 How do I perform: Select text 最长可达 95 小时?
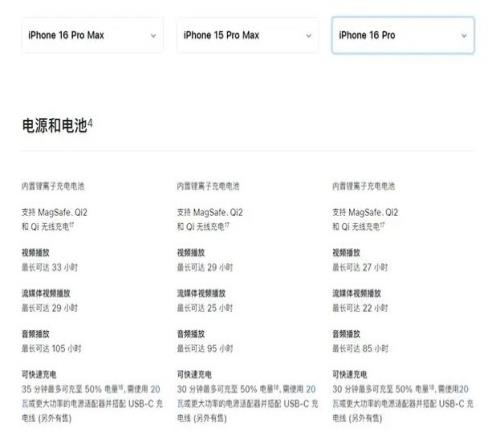[x=205, y=349]
